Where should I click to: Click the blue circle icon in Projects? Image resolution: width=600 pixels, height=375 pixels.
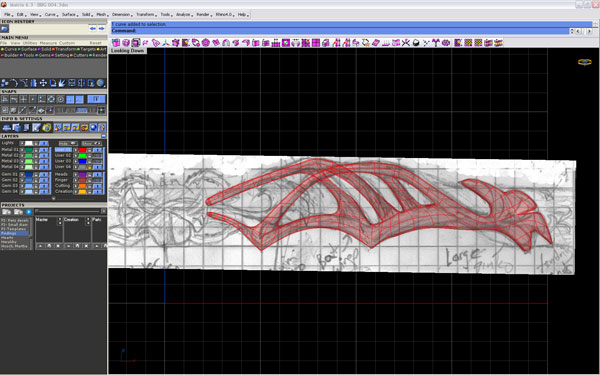coord(29,212)
